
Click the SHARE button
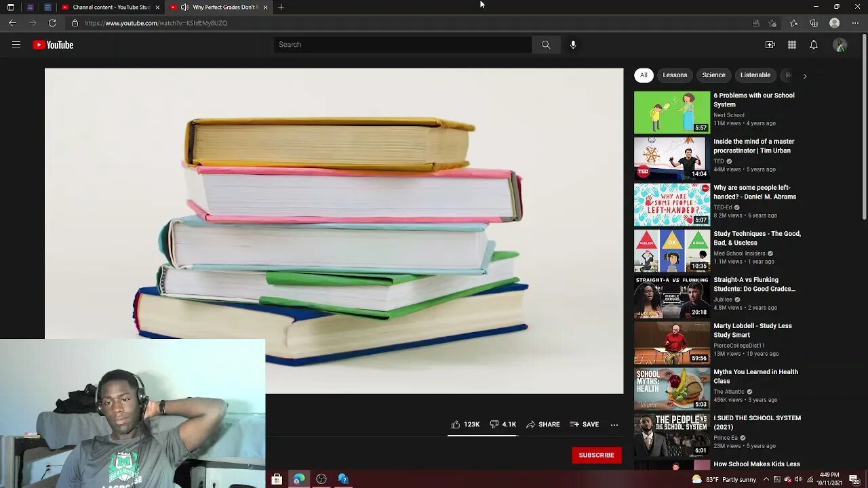(543, 424)
